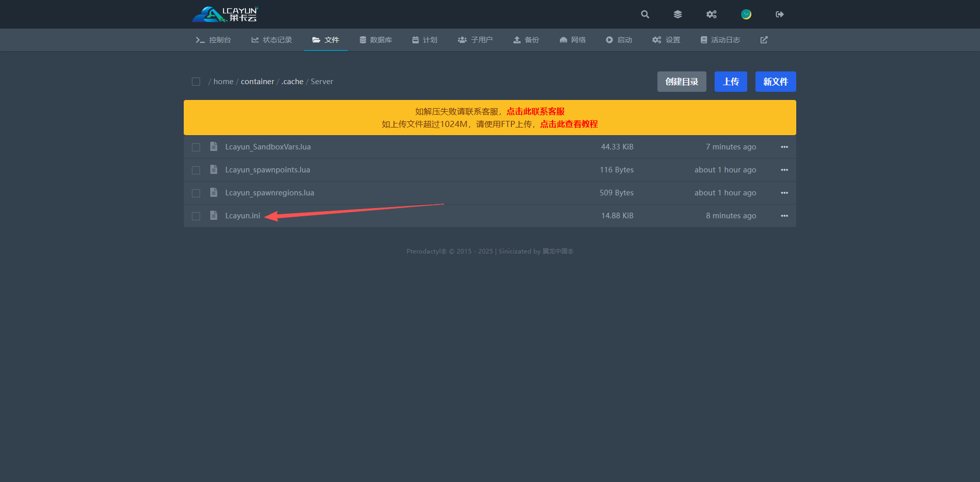The image size is (980, 482).
Task: Navigate to container in breadcrumb path
Action: coord(257,82)
